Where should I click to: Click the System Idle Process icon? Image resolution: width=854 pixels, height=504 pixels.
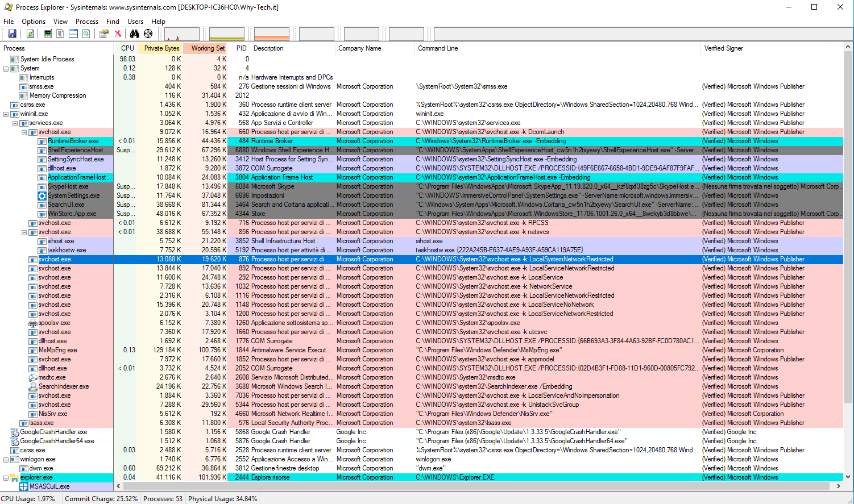click(x=15, y=59)
